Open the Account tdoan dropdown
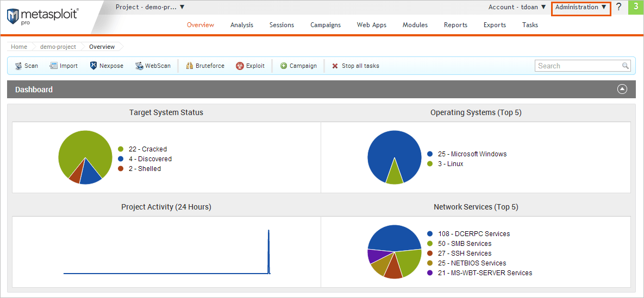 point(517,7)
